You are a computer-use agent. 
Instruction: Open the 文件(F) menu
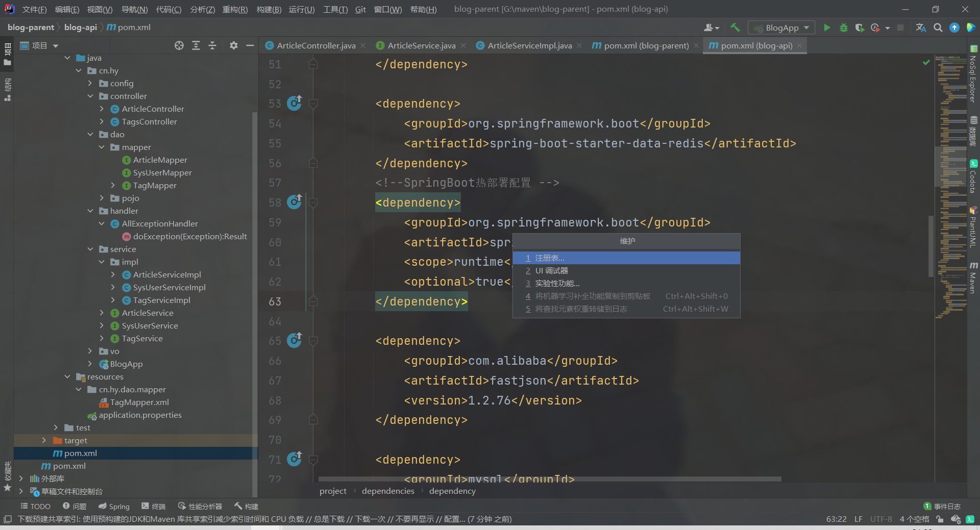coord(34,9)
